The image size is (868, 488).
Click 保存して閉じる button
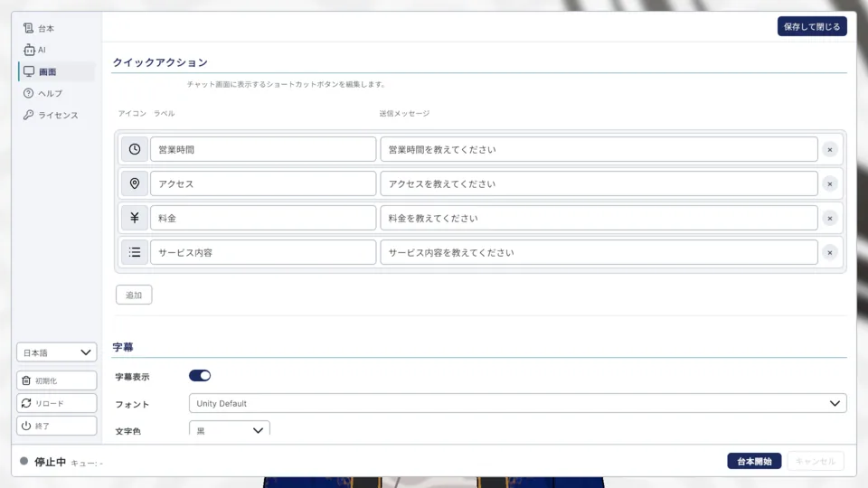coord(812,26)
